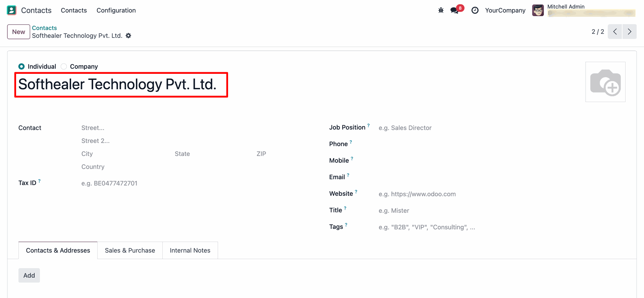Show the Mobile field help tooltip

[352, 158]
